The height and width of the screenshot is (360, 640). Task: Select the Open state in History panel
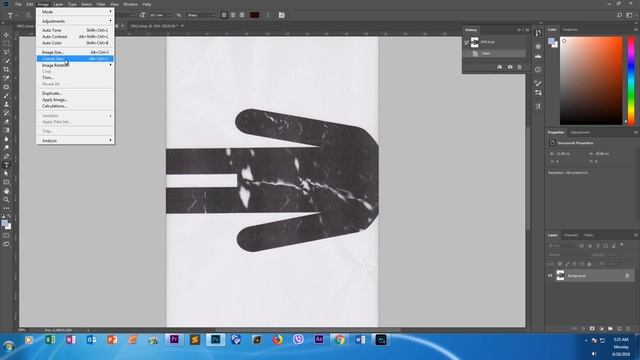coord(495,53)
